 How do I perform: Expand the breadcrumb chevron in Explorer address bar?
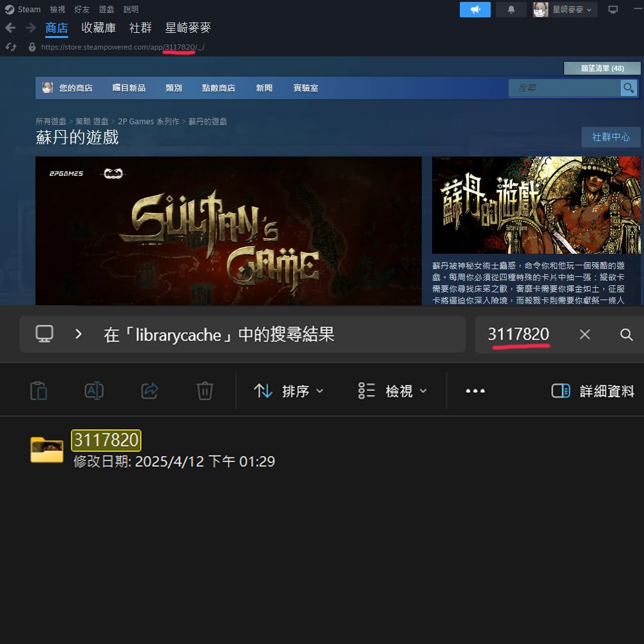click(x=79, y=334)
